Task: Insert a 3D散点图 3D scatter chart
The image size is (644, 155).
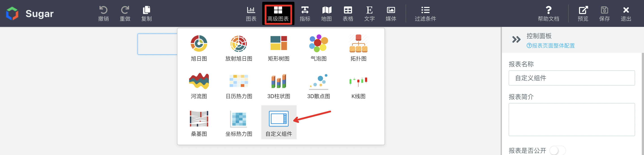Action: tap(318, 86)
